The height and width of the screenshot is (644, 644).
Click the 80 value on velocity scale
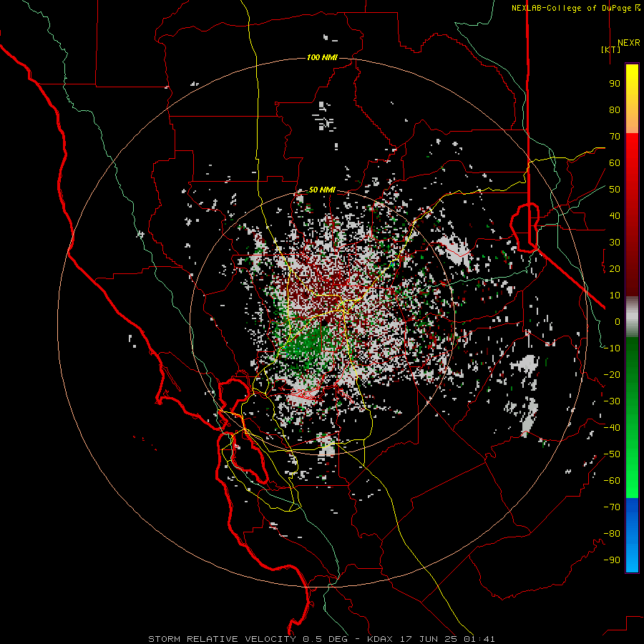pyautogui.click(x=615, y=110)
